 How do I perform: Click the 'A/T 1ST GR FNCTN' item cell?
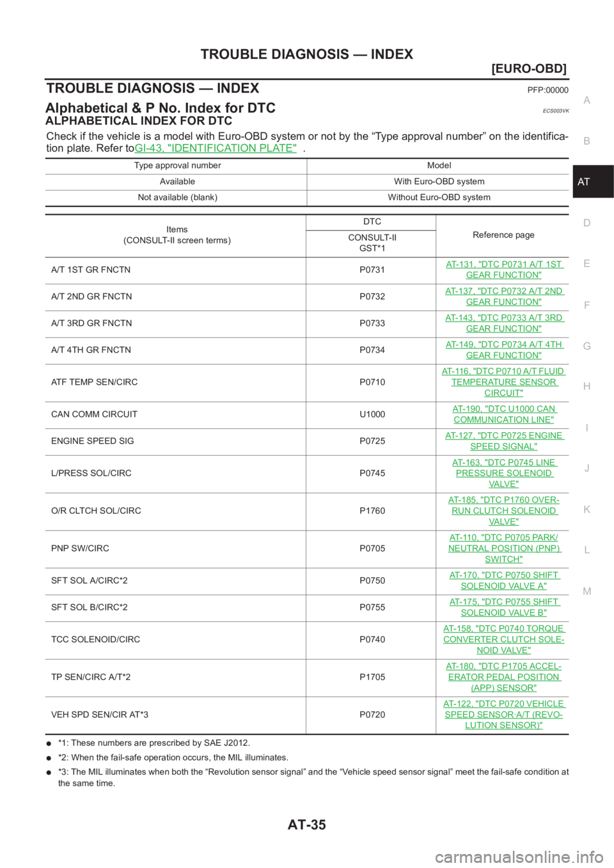175,270
